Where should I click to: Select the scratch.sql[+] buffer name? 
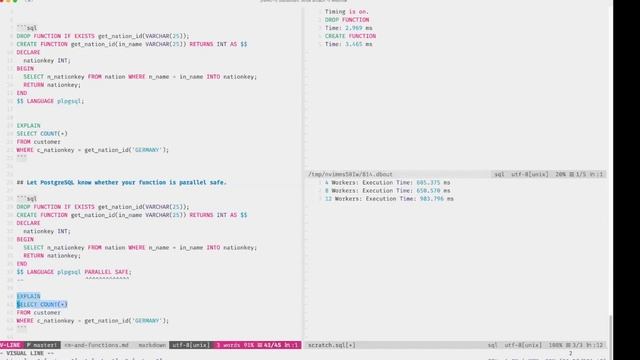pos(331,345)
